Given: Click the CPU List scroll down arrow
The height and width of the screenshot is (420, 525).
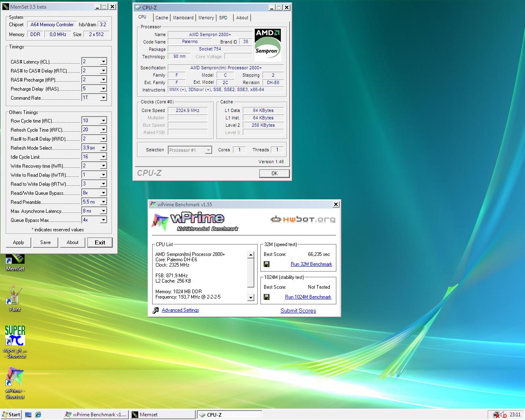Looking at the screenshot, I should [251, 298].
